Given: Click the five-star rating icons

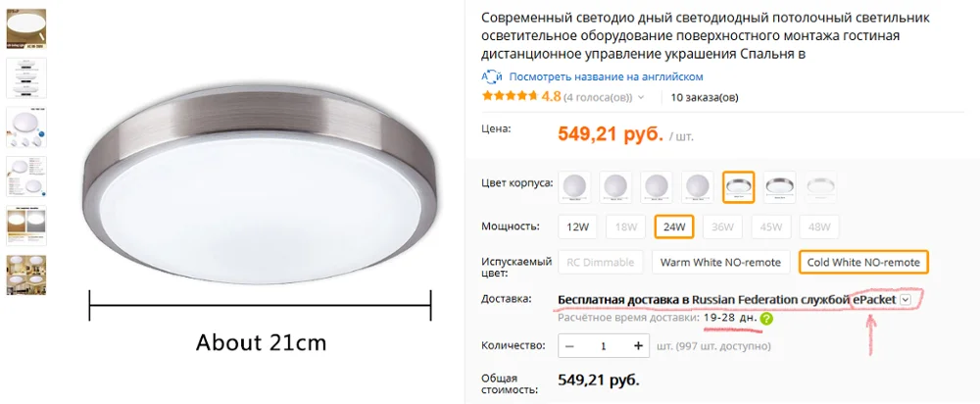Looking at the screenshot, I should (510, 97).
